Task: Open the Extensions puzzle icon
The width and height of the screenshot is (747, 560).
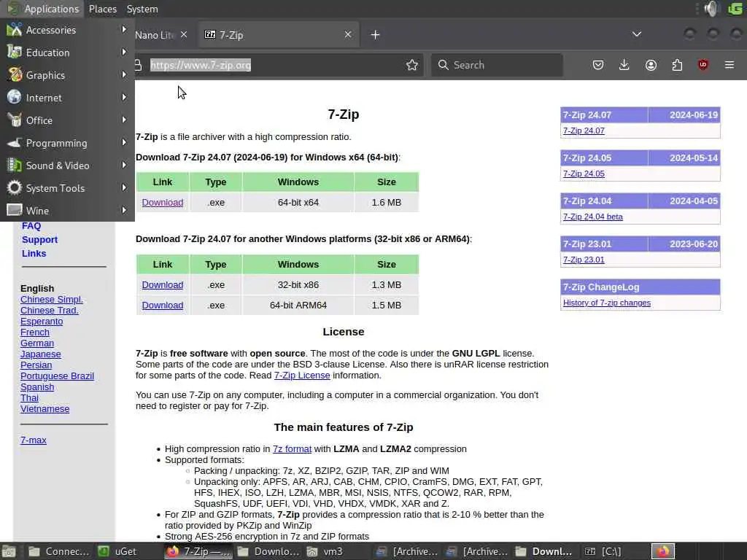Action: 677,65
